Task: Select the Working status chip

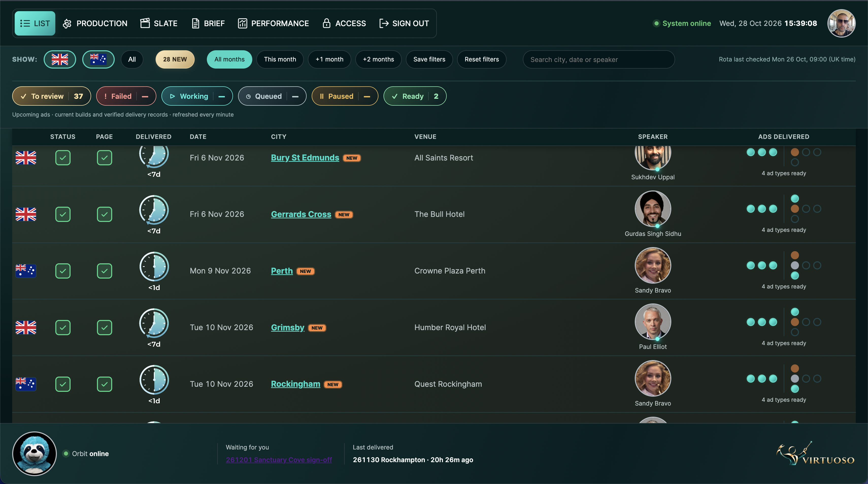Action: [x=197, y=96]
